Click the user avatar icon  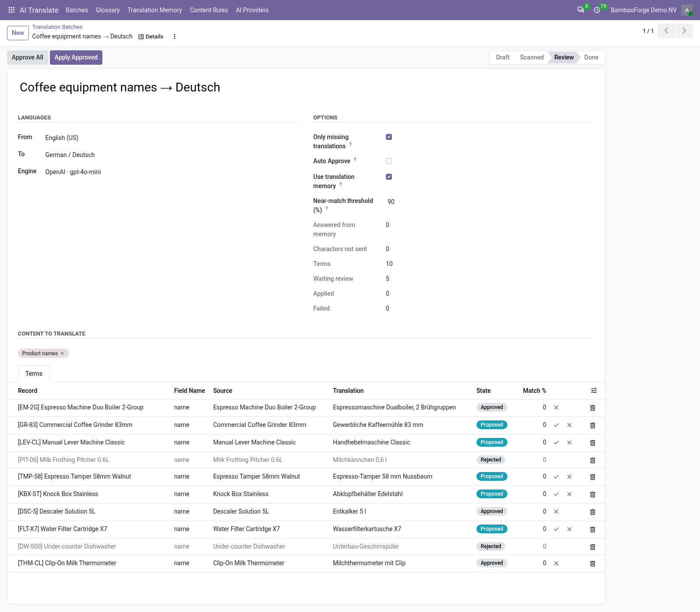[x=687, y=10]
